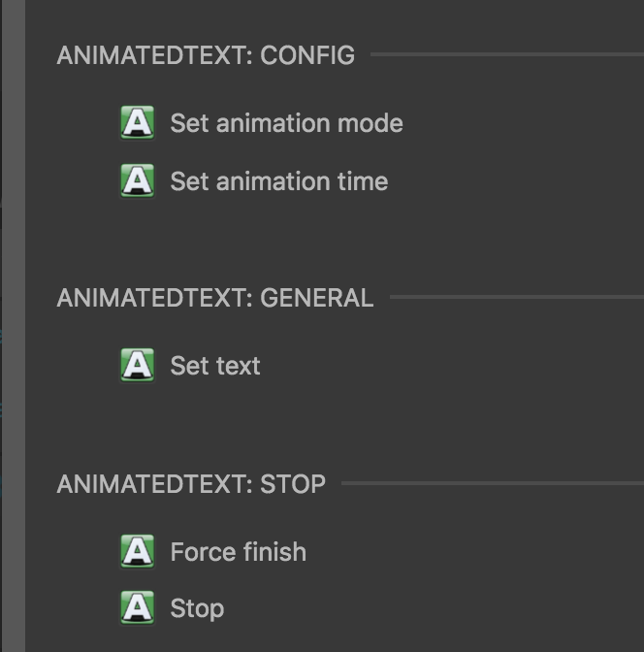Screen dimensions: 644x652
Task: Click the icon beside Set animation time
Action: [138, 181]
